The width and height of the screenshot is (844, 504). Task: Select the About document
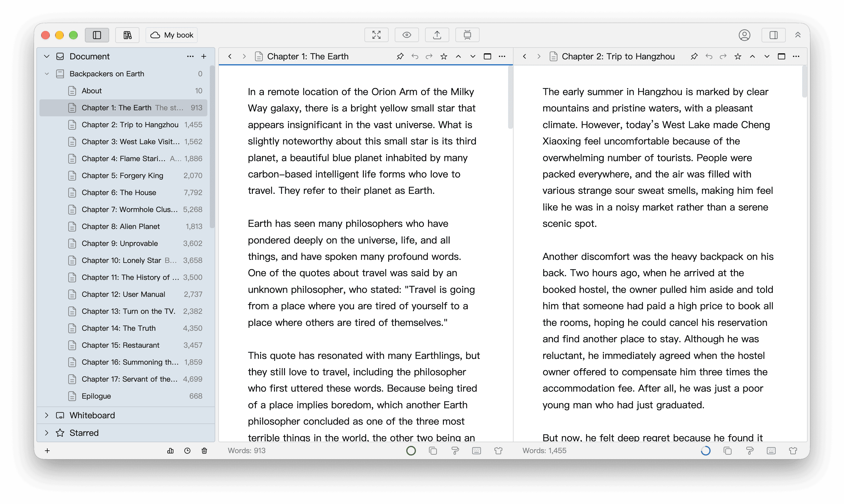(x=123, y=91)
